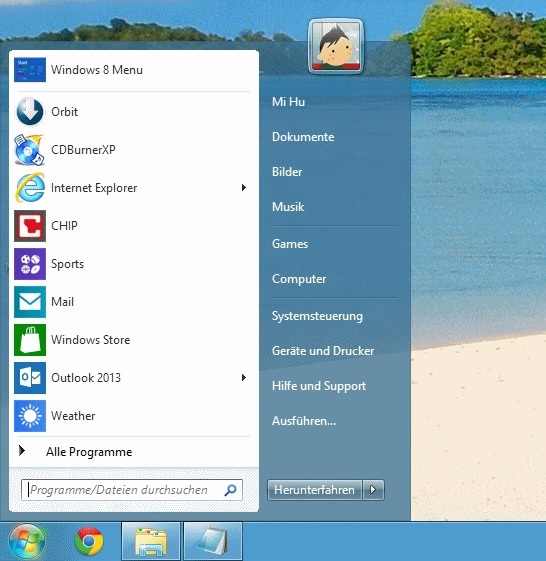Click the Weather text label
Screen dimensions: 546x561
click(73, 416)
